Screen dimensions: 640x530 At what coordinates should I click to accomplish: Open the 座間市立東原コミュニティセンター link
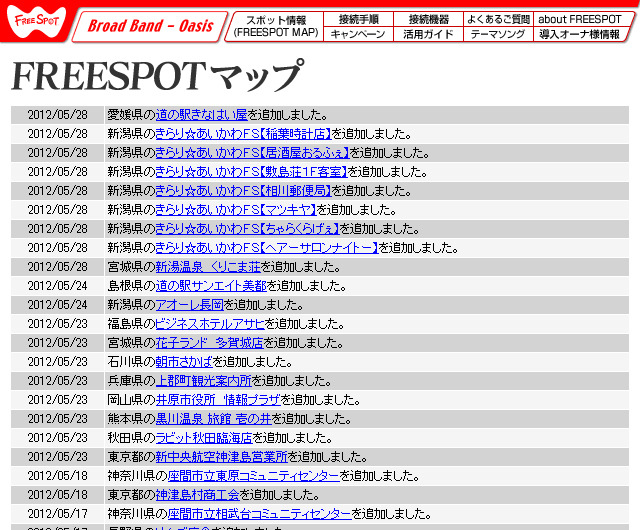click(x=253, y=476)
